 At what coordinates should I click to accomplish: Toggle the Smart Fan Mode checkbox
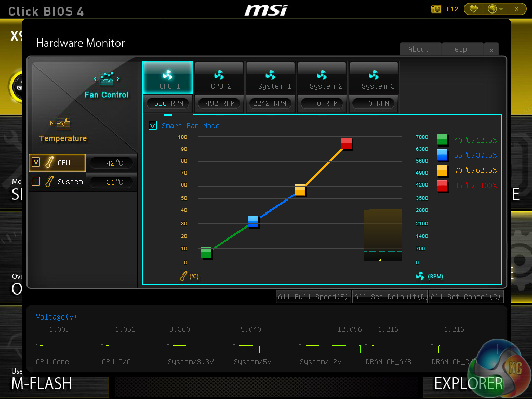click(x=153, y=126)
